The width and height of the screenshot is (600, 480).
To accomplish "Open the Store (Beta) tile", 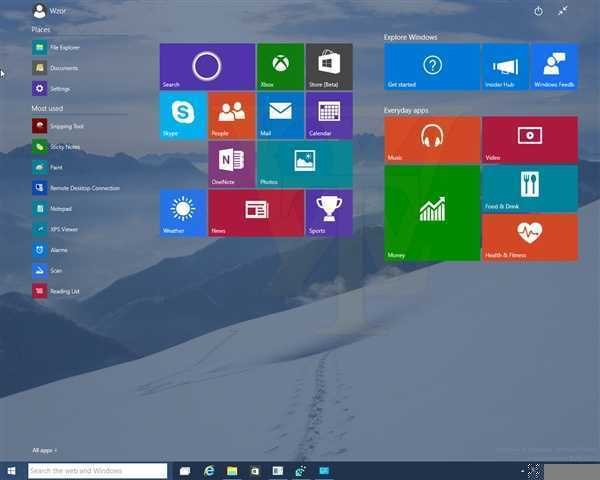I will (x=329, y=67).
